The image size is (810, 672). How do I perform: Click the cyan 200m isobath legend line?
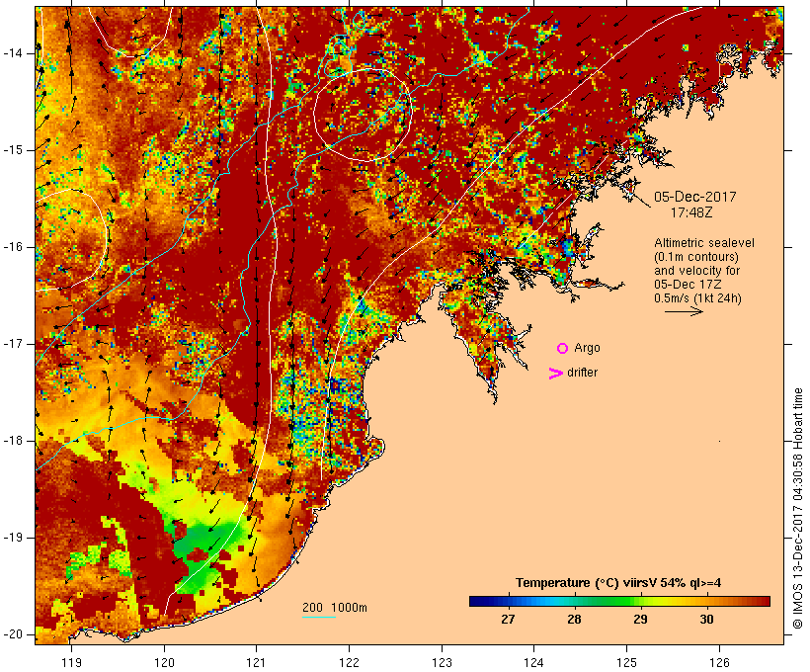pos(319,617)
